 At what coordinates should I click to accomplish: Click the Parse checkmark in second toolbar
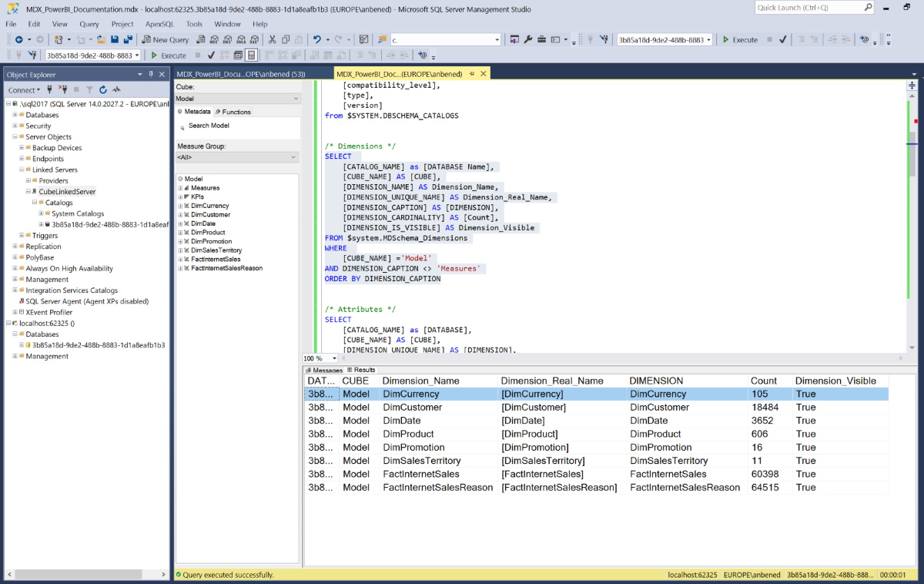211,55
